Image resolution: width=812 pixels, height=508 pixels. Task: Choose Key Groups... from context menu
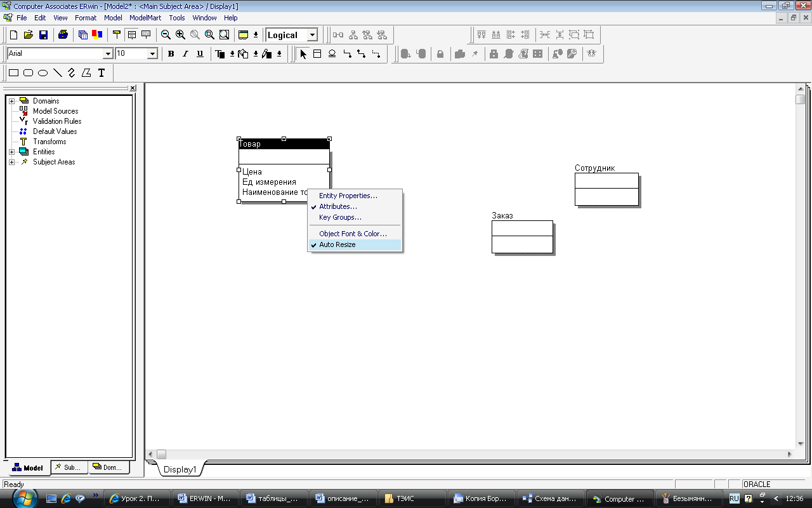(x=355, y=217)
